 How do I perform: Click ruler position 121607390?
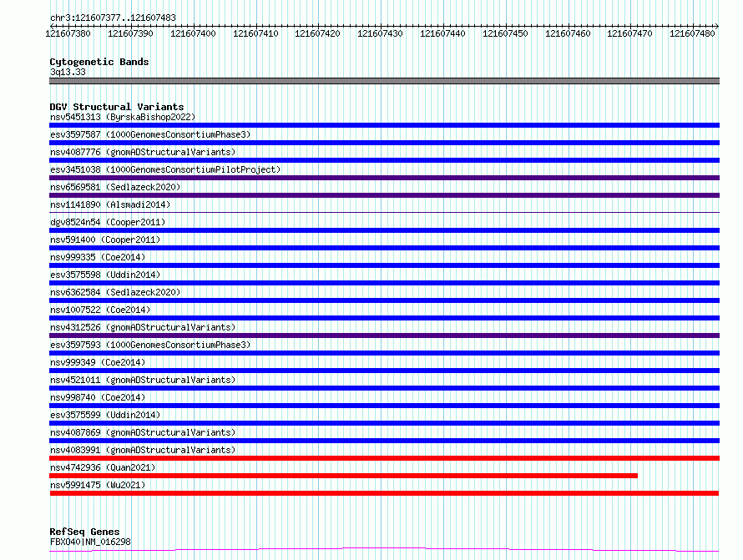click(130, 33)
